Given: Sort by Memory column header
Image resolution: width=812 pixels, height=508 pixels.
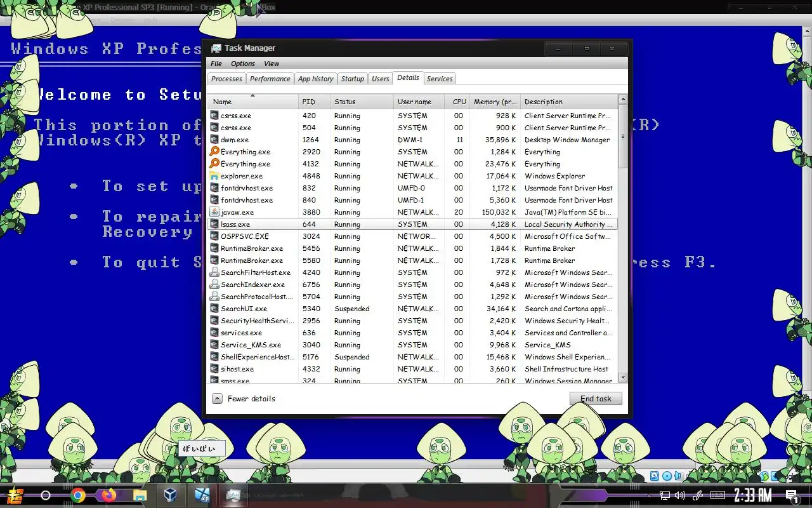Looking at the screenshot, I should click(495, 102).
